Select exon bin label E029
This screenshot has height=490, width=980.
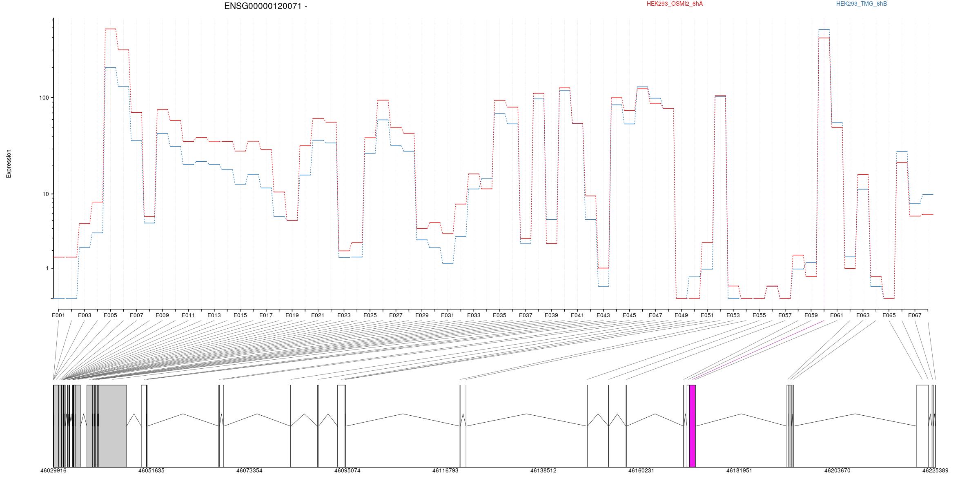tap(422, 315)
